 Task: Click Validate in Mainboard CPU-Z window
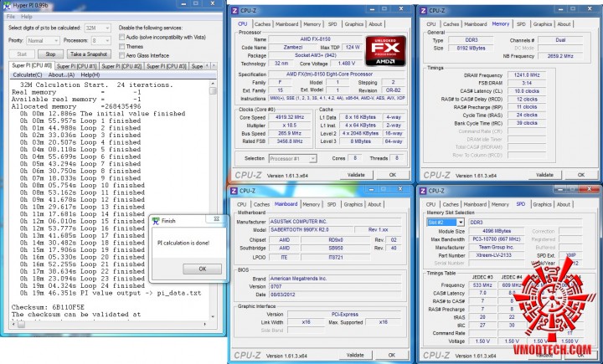pos(355,355)
